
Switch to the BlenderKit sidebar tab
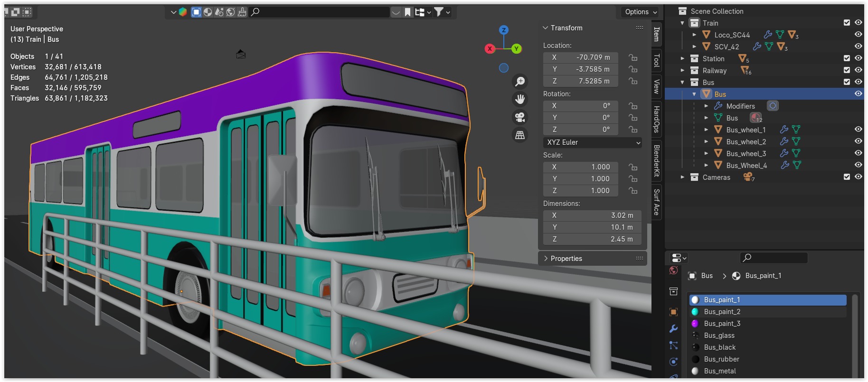point(657,161)
